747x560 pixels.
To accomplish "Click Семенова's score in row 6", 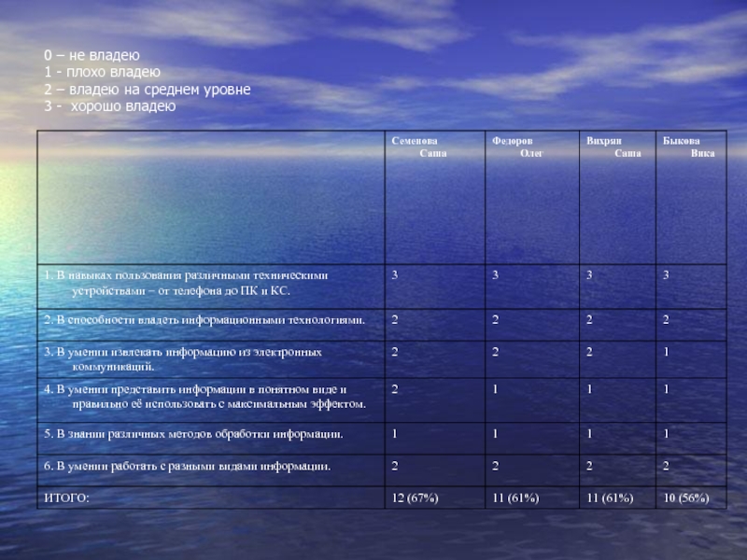I will pyautogui.click(x=394, y=466).
